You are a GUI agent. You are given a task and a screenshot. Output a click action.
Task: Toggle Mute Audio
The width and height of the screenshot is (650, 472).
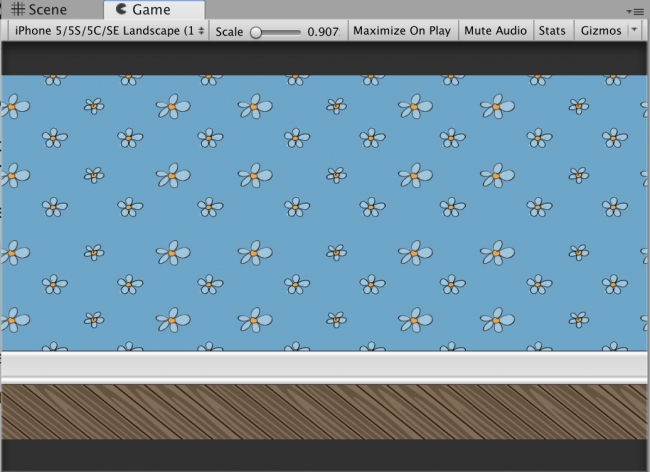click(x=495, y=31)
